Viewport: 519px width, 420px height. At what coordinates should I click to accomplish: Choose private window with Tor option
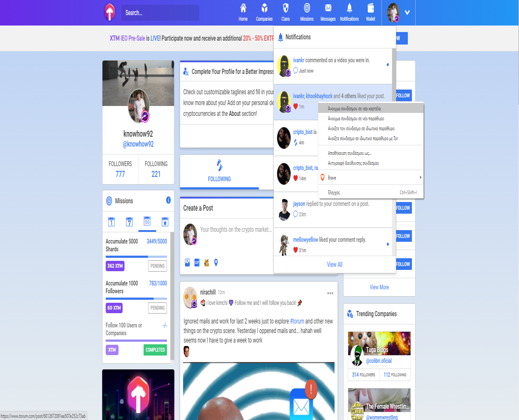pos(371,138)
